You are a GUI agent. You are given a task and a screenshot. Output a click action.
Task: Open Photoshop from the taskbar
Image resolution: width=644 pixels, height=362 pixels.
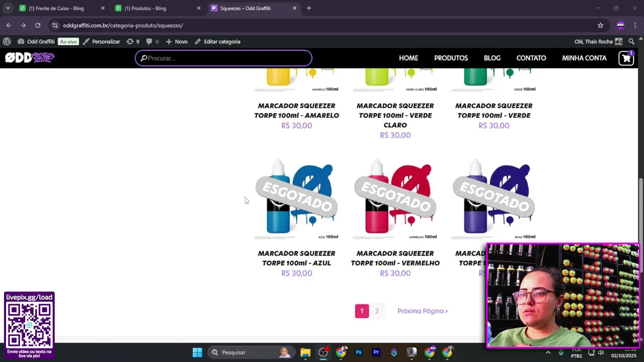click(359, 352)
